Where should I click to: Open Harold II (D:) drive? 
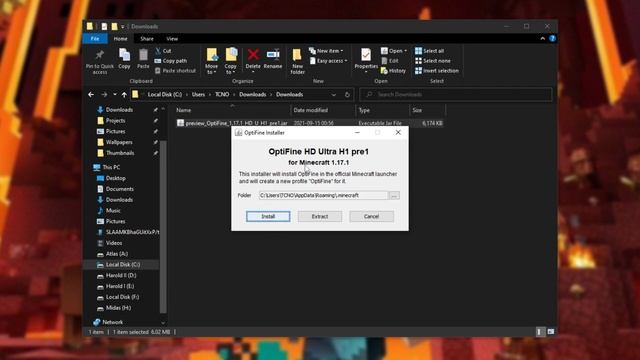[121, 276]
